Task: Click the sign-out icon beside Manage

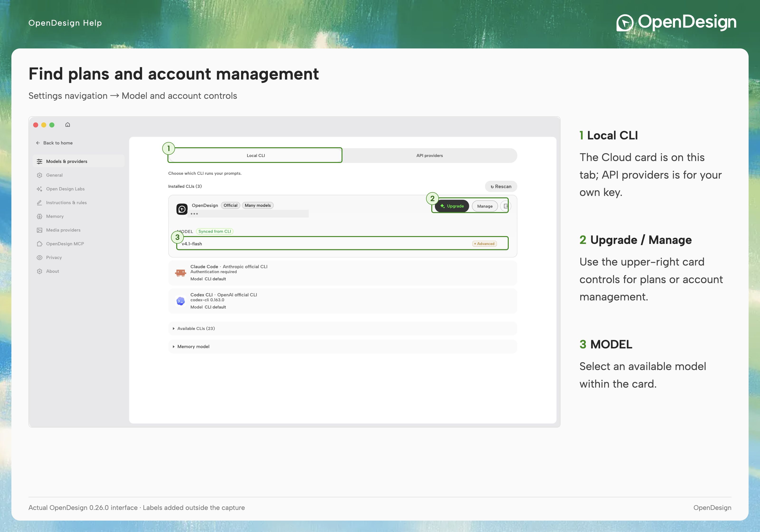Action: [x=505, y=206]
